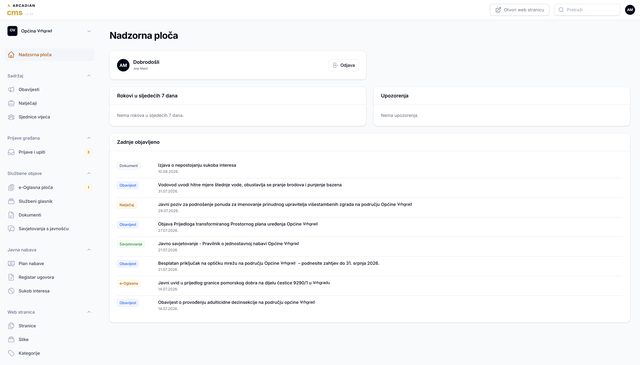This screenshot has width=640, height=365.
Task: Click the Slike icon in sidebar
Action: click(x=11, y=340)
